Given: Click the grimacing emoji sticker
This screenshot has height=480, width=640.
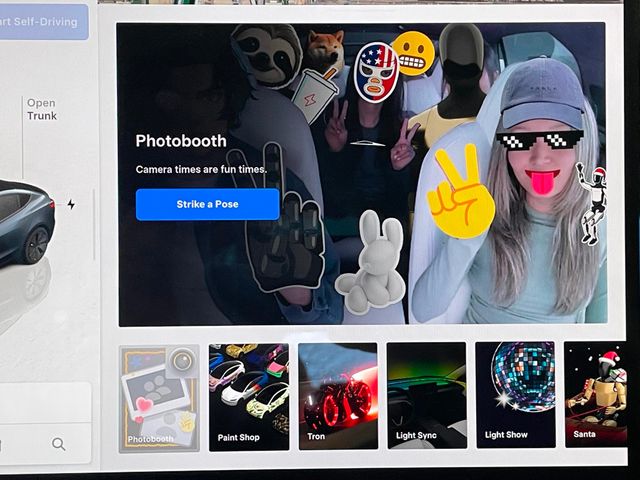Looking at the screenshot, I should coord(413,53).
